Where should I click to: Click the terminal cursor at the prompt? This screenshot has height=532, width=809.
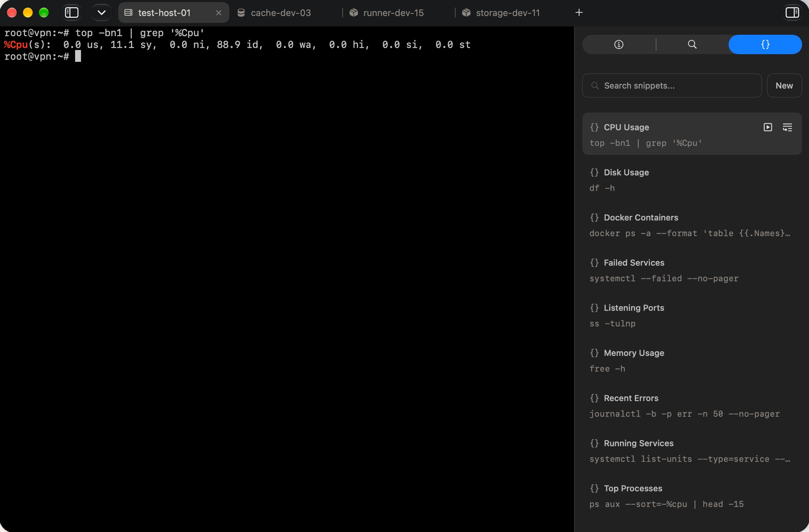coord(78,56)
